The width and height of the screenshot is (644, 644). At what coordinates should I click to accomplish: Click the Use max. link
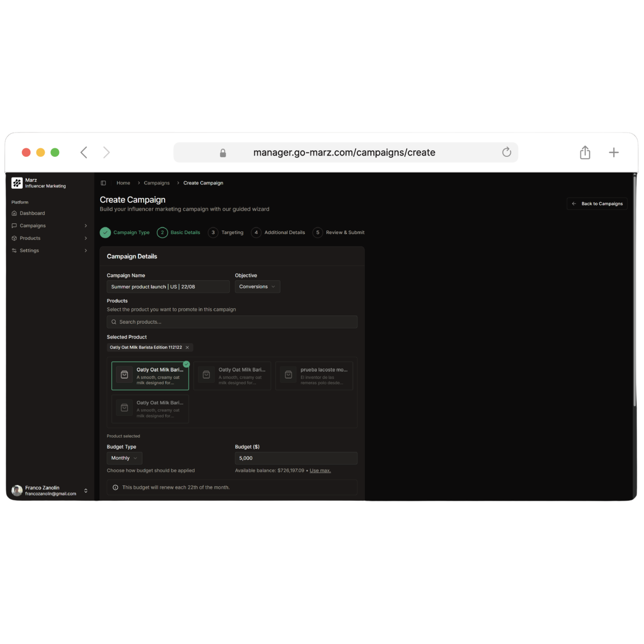pos(320,470)
